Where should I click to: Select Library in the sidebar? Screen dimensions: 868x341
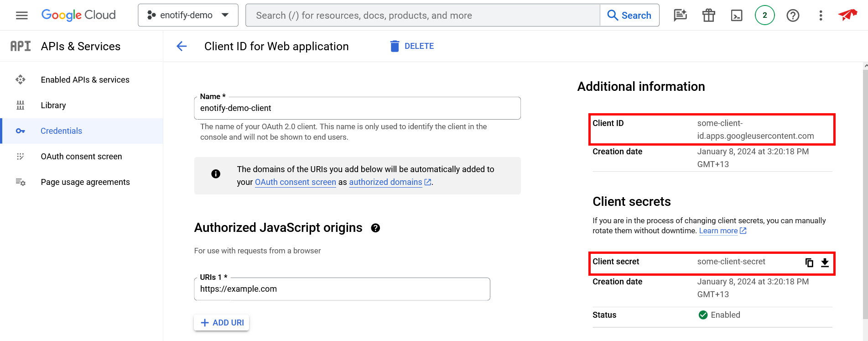[x=53, y=105]
